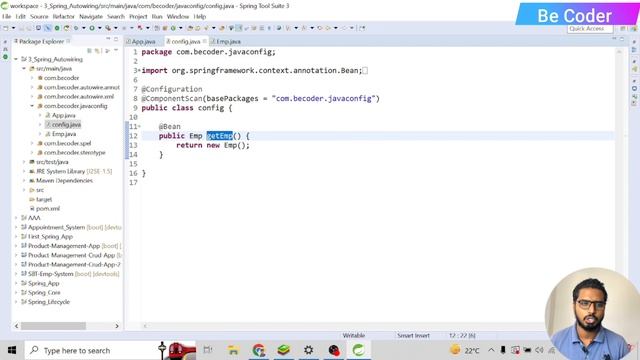The image size is (640, 360).
Task: Click the Debug bug toolbar icon
Action: point(76,28)
